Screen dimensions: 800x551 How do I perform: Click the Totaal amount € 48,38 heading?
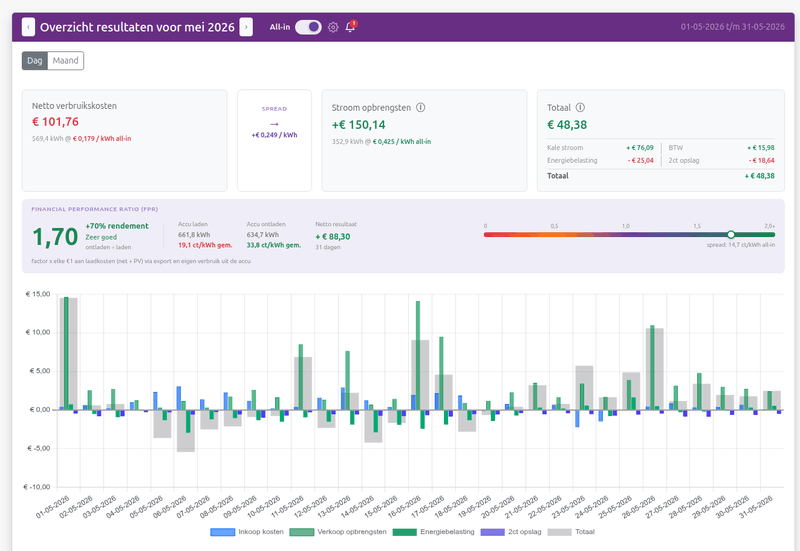567,125
